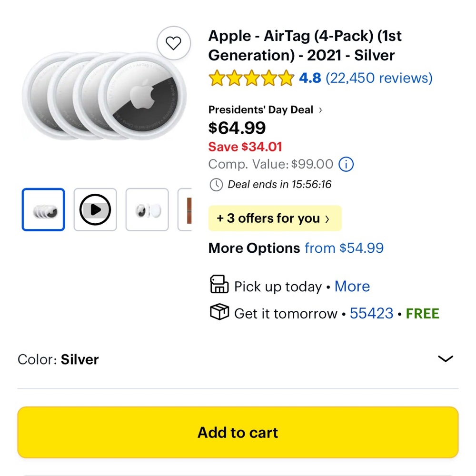Expand the Color: Silver dropdown

click(445, 359)
